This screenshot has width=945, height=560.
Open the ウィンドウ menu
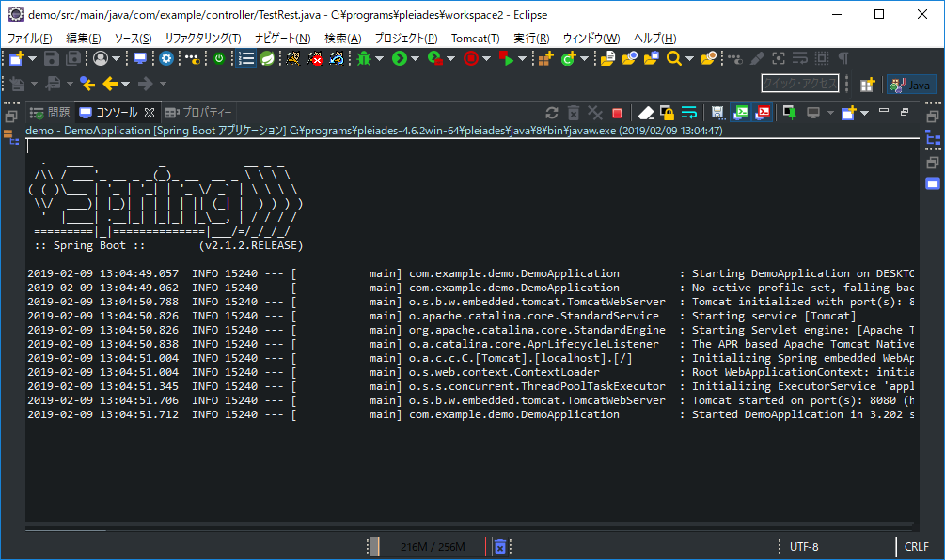(x=591, y=38)
